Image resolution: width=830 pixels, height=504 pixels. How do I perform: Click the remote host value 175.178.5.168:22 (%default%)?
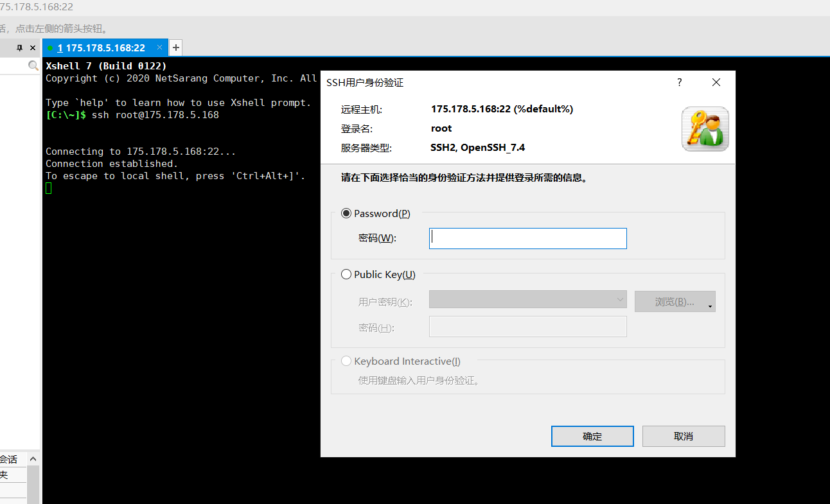[502, 109]
